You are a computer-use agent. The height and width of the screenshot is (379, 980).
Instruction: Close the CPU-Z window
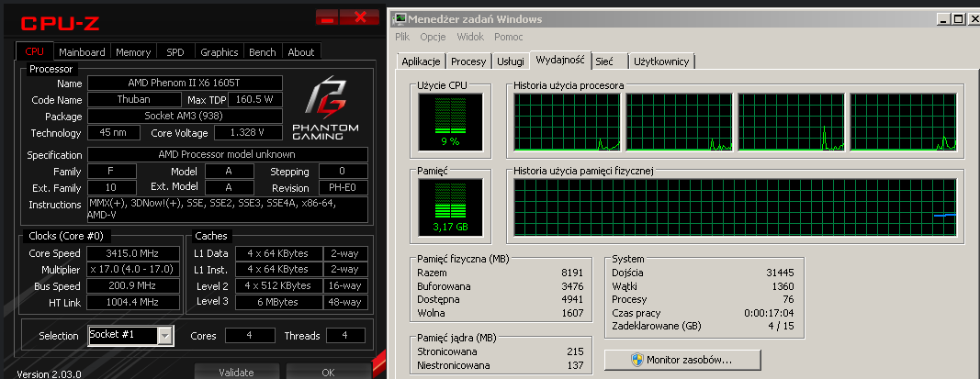tap(361, 17)
